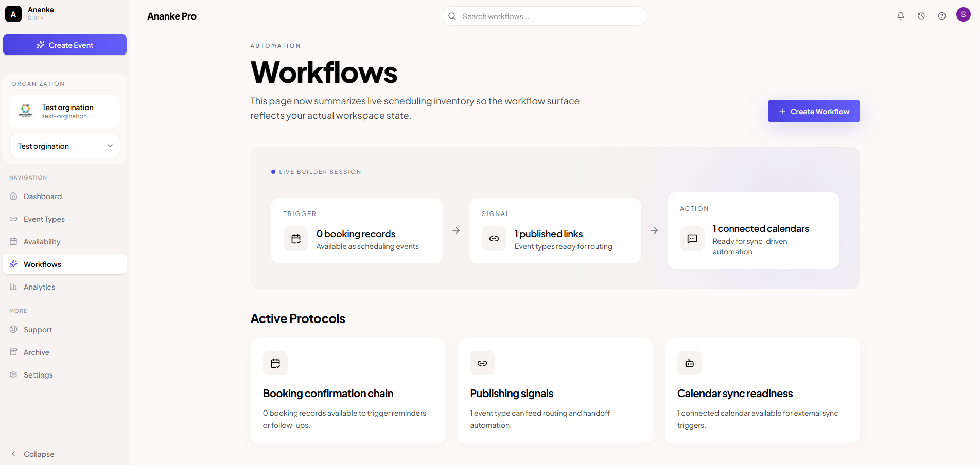The width and height of the screenshot is (980, 465).
Task: Click the Action card message icon
Action: 692,239
